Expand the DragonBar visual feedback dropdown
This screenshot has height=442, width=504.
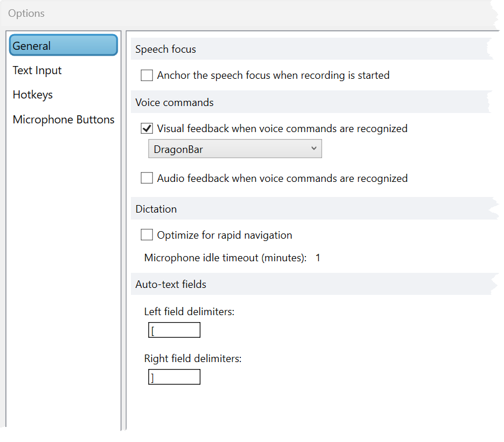235,149
